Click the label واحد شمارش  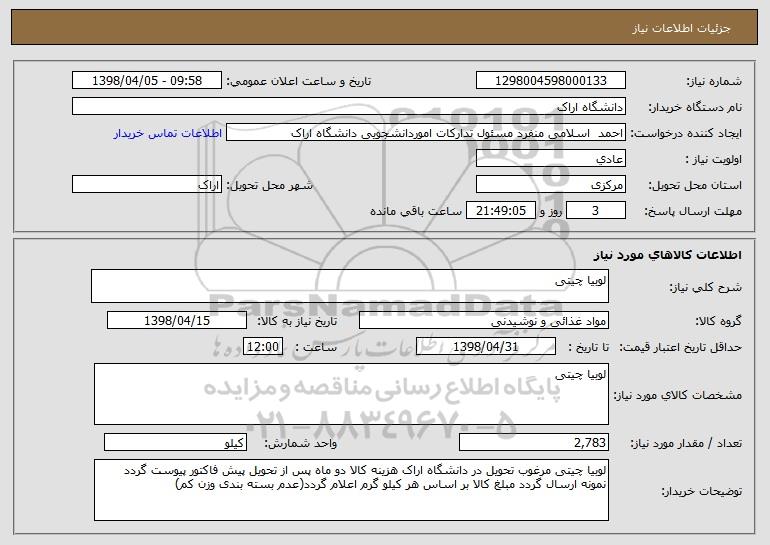(301, 443)
